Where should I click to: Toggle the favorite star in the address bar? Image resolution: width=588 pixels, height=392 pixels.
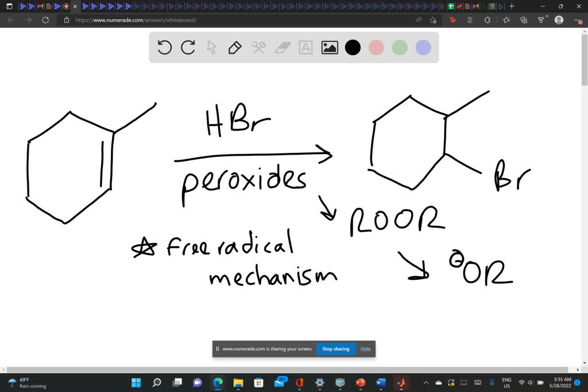click(x=432, y=20)
